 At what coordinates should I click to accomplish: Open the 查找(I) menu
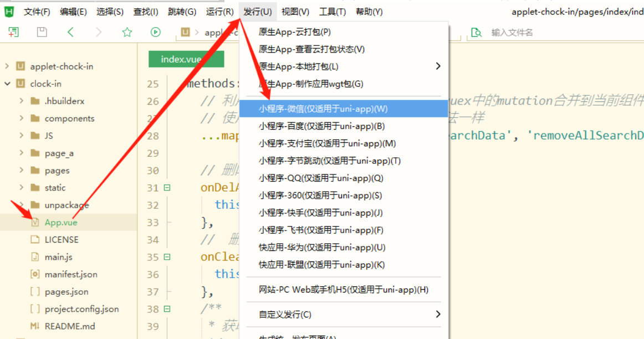coord(145,12)
